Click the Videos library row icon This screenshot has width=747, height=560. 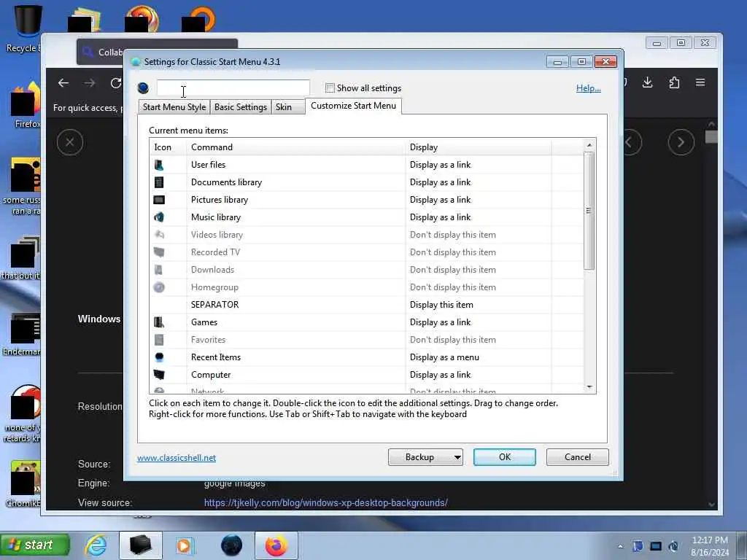click(x=159, y=235)
